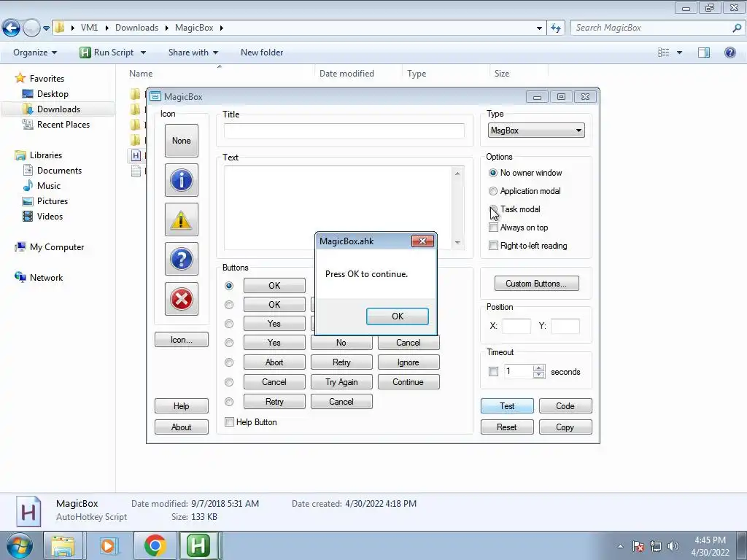The image size is (747, 560).
Task: Click OK in the MagicBox.ahk dialog
Action: click(x=398, y=316)
